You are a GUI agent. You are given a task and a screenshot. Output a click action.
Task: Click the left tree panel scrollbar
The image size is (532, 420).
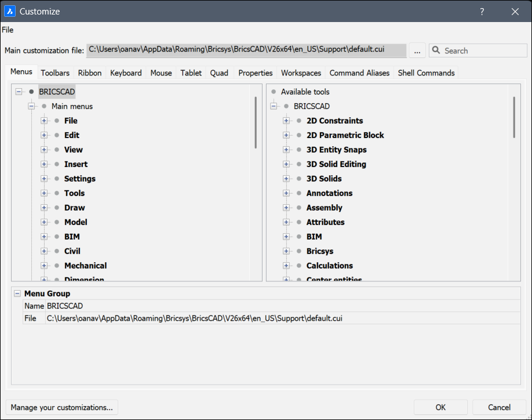tap(256, 122)
